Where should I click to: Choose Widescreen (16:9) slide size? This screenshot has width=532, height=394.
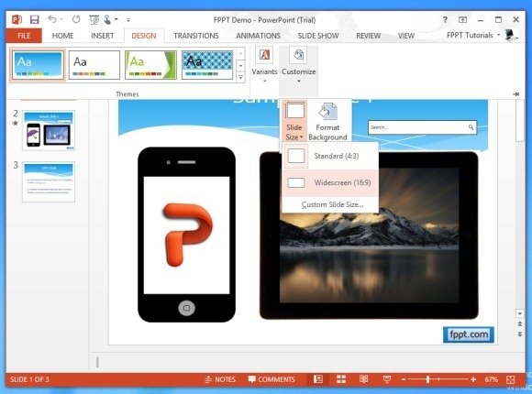click(x=330, y=182)
